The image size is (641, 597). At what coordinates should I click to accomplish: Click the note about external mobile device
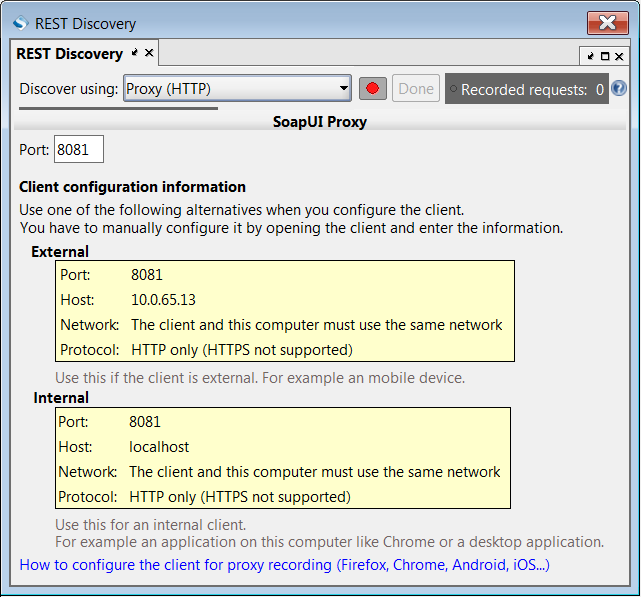(260, 378)
